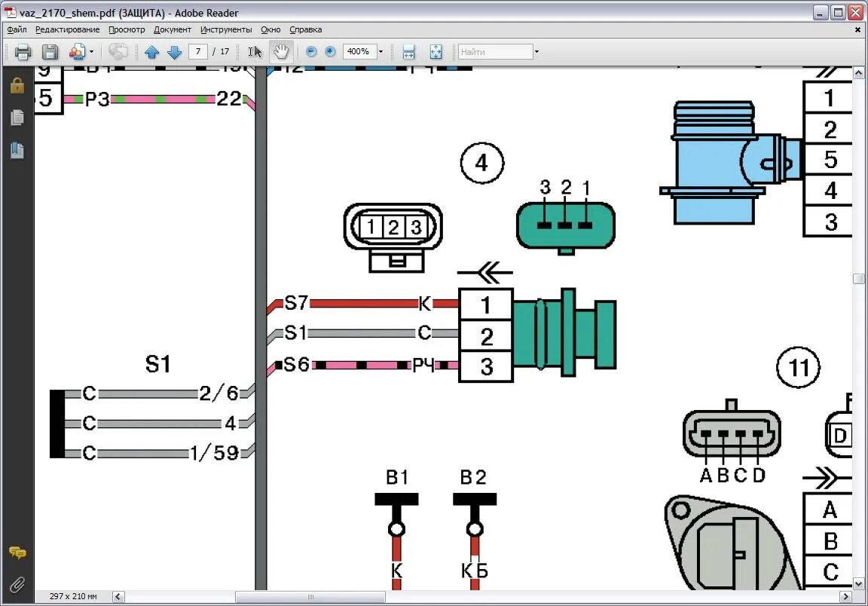Open the Просмотр menu

tap(127, 29)
